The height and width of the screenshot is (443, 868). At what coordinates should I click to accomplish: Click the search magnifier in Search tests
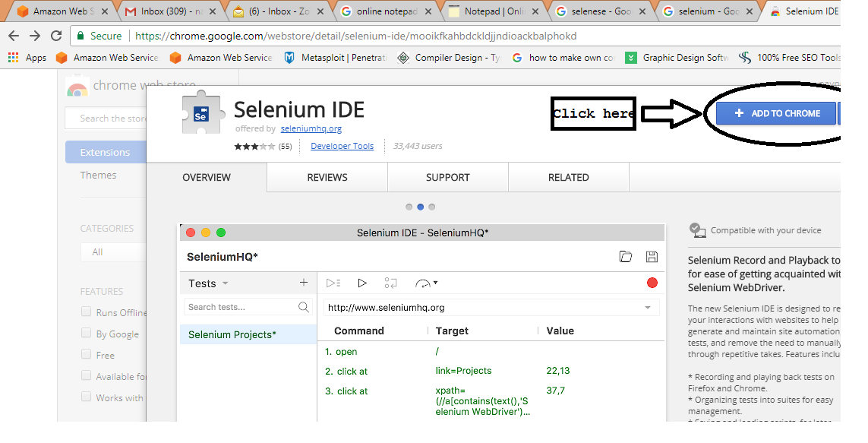pyautogui.click(x=303, y=307)
